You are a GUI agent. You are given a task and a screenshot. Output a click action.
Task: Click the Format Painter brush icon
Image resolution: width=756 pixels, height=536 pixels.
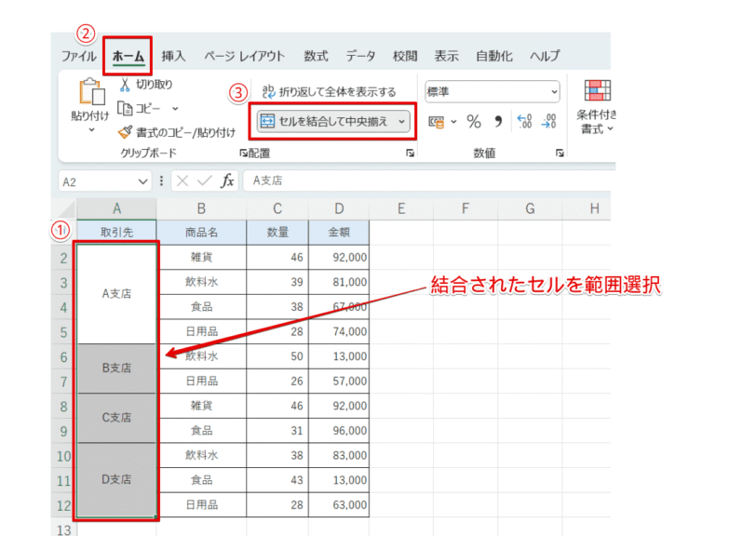click(125, 131)
